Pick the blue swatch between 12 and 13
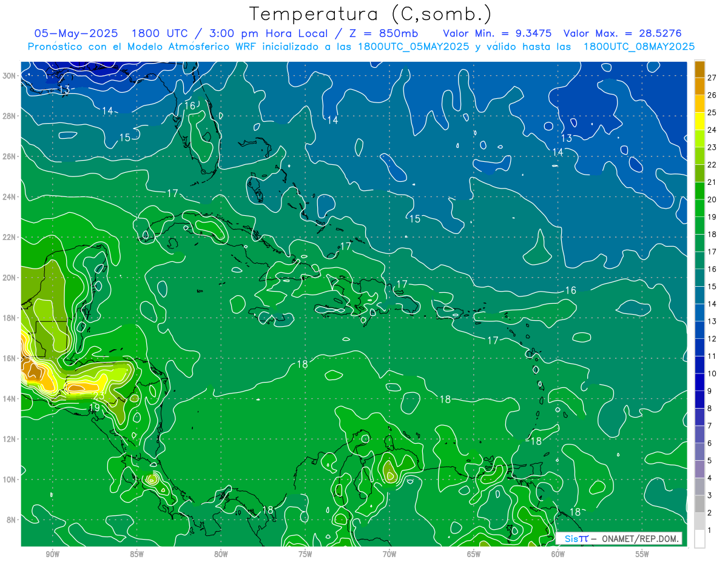 tap(699, 330)
